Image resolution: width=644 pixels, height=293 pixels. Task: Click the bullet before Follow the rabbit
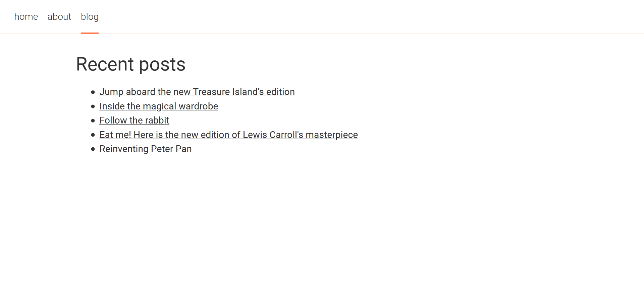[93, 120]
